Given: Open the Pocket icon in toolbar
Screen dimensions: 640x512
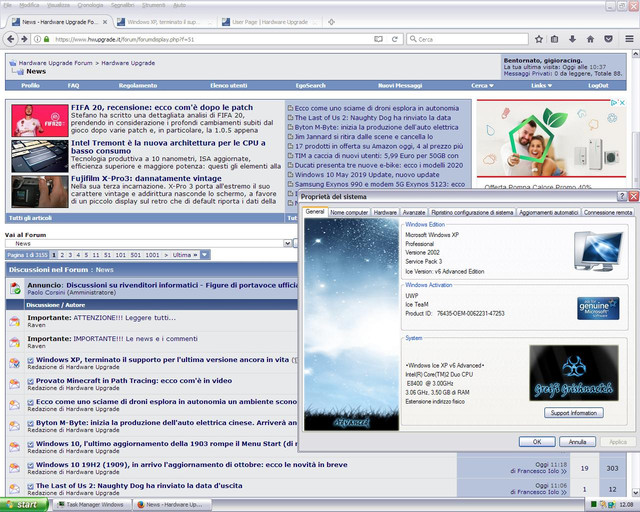Looking at the screenshot, I should (608, 39).
